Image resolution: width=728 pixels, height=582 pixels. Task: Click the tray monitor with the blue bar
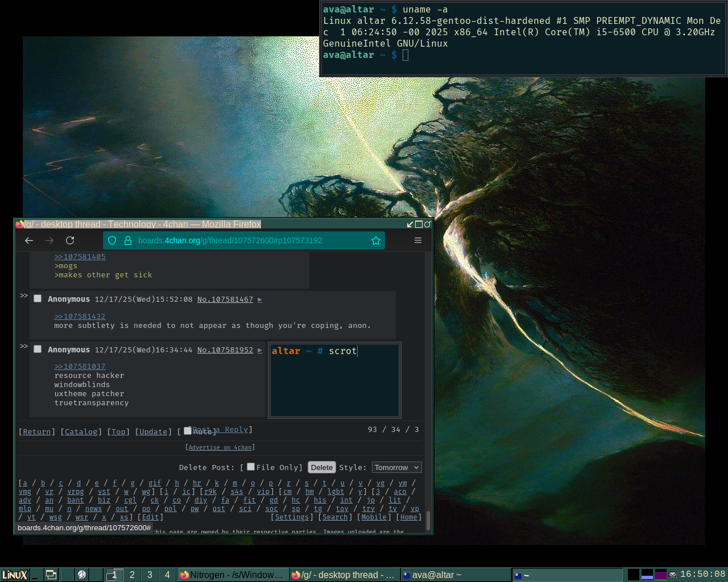coord(647,575)
